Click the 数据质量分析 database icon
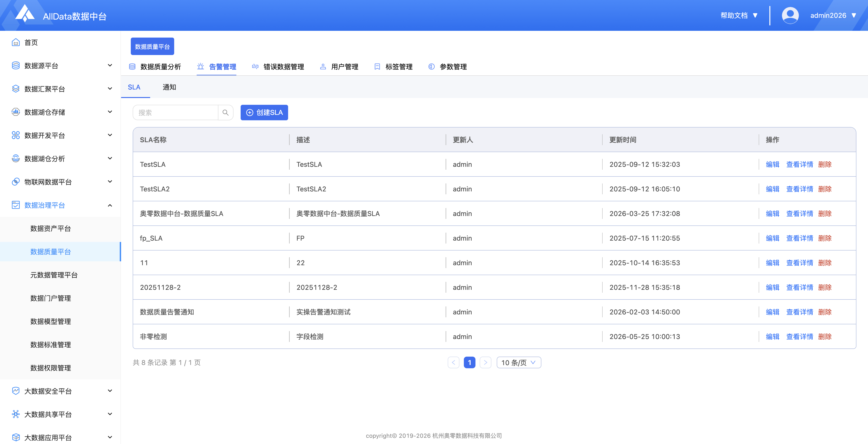The image size is (868, 444). pos(132,67)
